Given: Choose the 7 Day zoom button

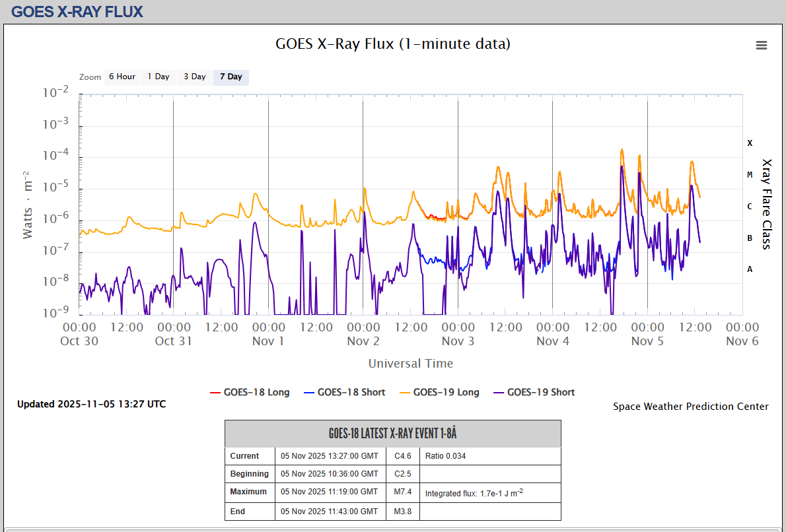Looking at the screenshot, I should (x=231, y=77).
